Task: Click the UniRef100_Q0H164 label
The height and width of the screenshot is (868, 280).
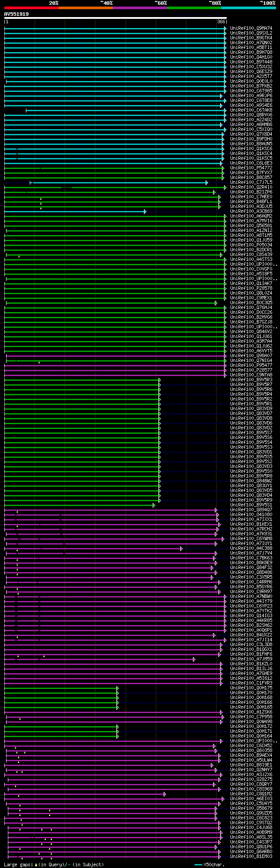Action: pos(251,736)
